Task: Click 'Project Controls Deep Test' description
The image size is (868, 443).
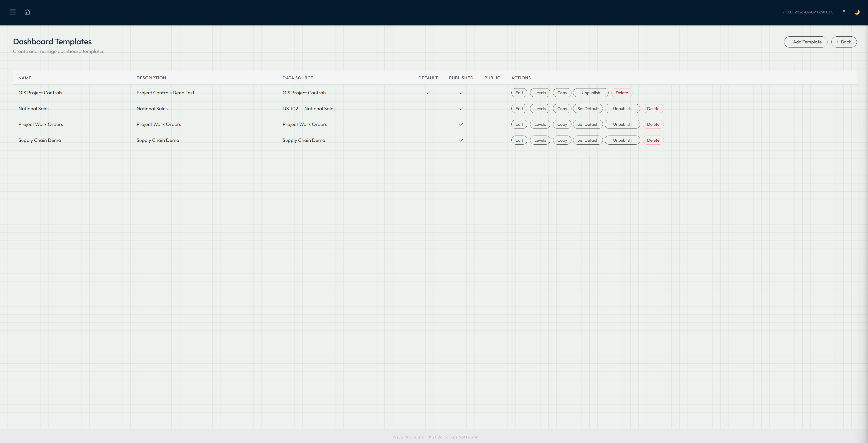Action: point(165,93)
